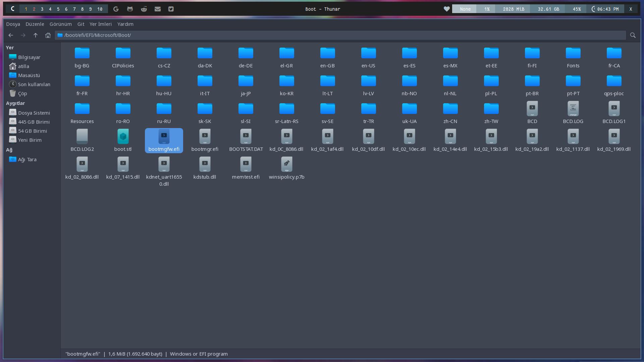This screenshot has height=362, width=644.
Task: Click the home folder toolbar icon
Action: pyautogui.click(x=48, y=35)
